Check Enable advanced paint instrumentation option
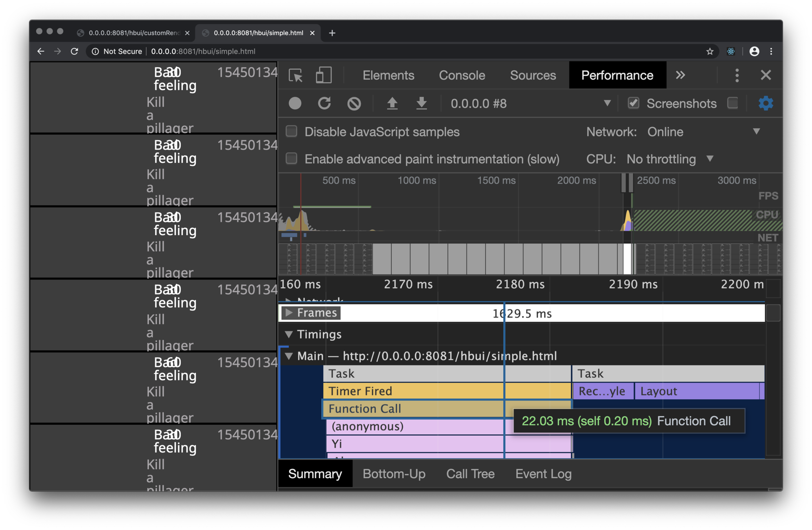 pos(291,159)
